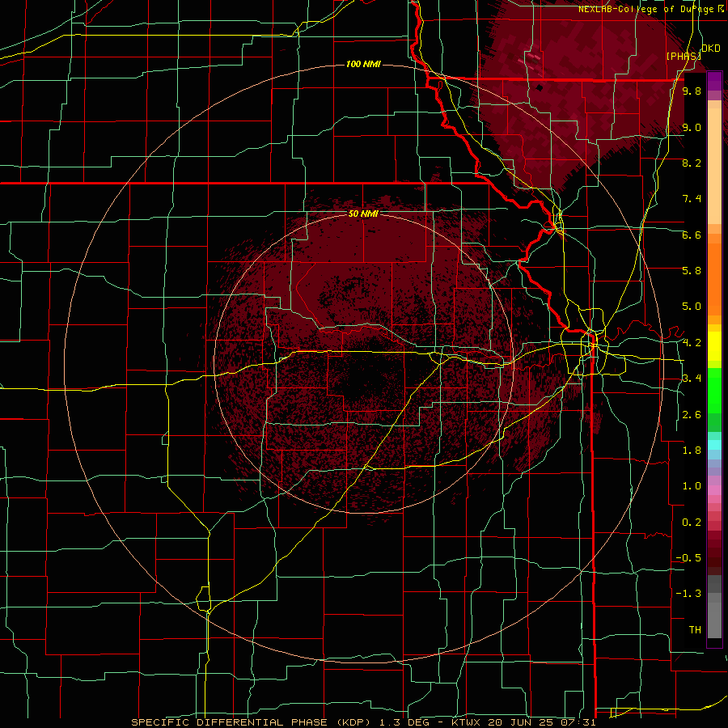Click the 2.6 scale value
728x728 pixels.
692,415
